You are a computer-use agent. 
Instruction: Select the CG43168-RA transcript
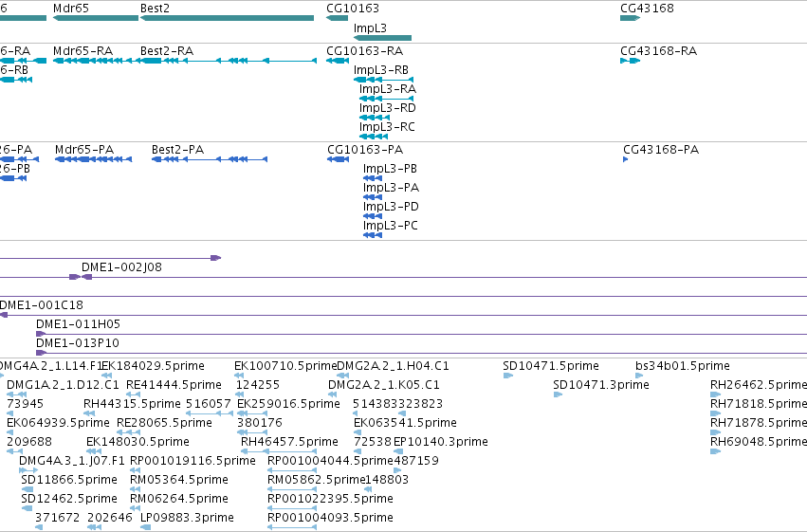pos(631,61)
